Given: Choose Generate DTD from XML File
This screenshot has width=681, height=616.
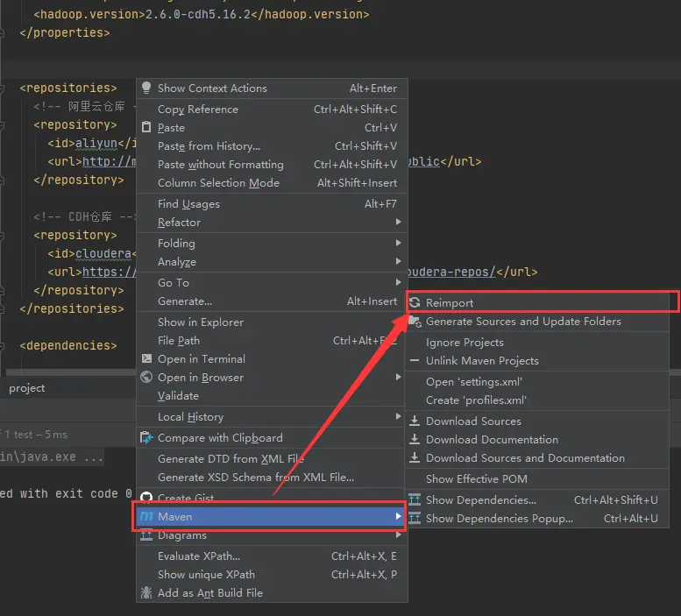Looking at the screenshot, I should [x=272, y=459].
